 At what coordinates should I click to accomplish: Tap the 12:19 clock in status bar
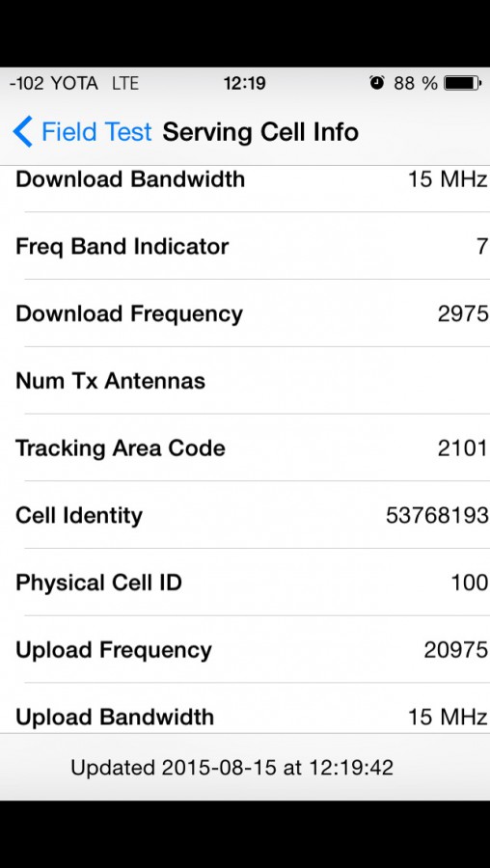[x=245, y=84]
